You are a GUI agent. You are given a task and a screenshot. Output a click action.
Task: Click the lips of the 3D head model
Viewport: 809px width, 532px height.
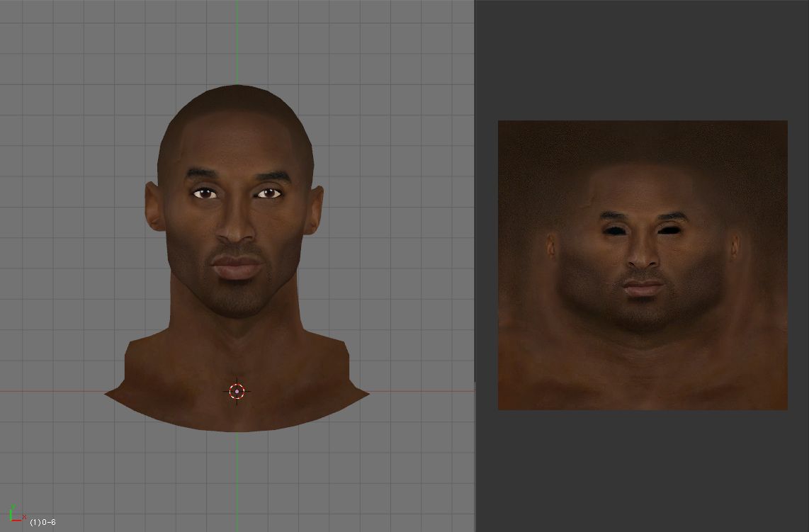pyautogui.click(x=237, y=268)
